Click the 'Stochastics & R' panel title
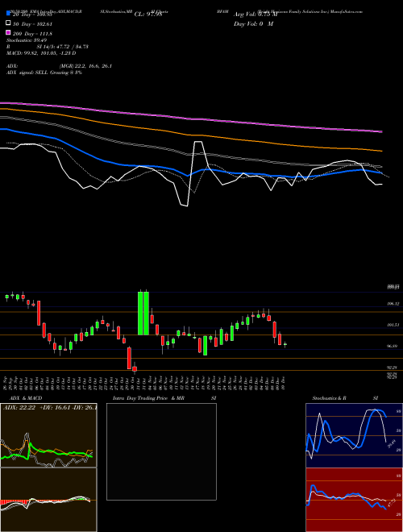Viewport: 403px width, 532px height. pos(329,398)
